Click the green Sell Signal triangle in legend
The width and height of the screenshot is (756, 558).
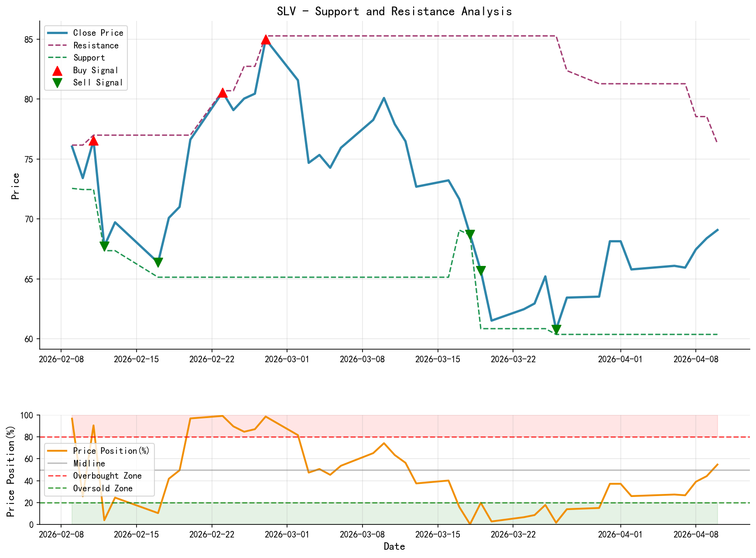click(57, 83)
